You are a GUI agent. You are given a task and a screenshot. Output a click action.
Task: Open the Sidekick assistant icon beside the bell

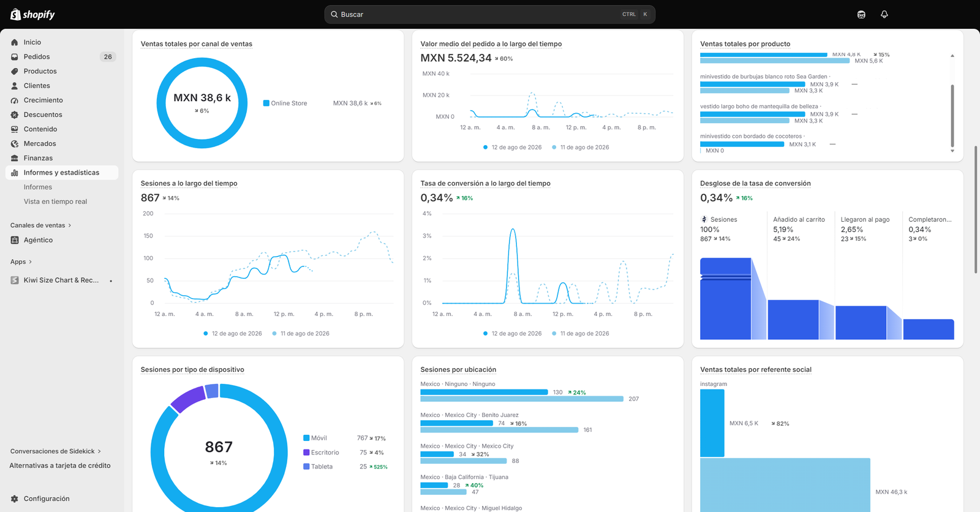pos(861,14)
